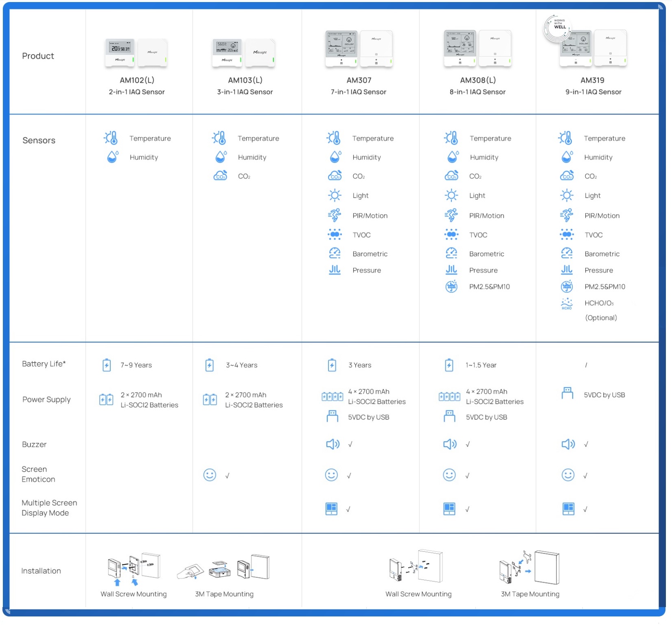Click the 'Product' row label
Screen dimensions: 672x625
click(38, 56)
